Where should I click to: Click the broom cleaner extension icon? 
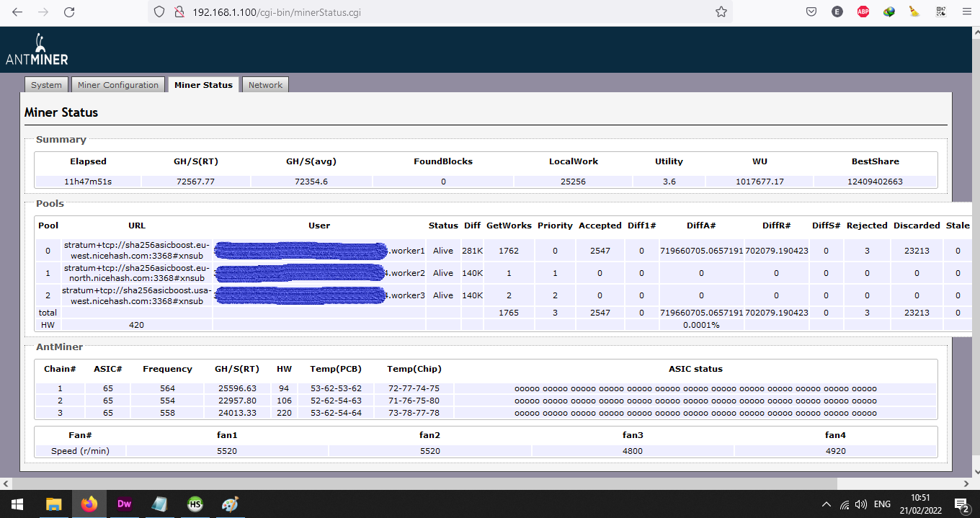[x=914, y=12]
